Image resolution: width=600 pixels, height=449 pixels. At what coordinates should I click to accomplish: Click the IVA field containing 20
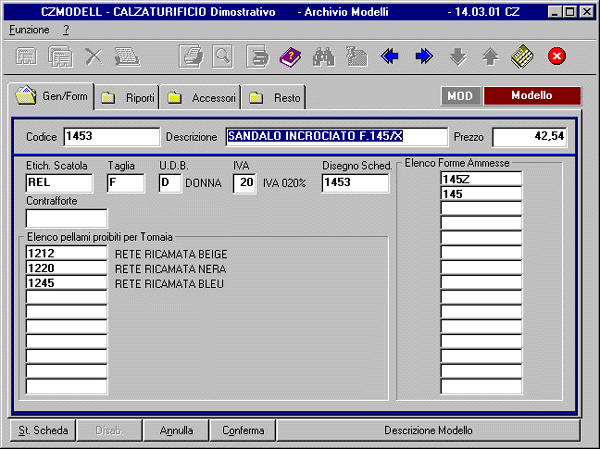[x=244, y=183]
